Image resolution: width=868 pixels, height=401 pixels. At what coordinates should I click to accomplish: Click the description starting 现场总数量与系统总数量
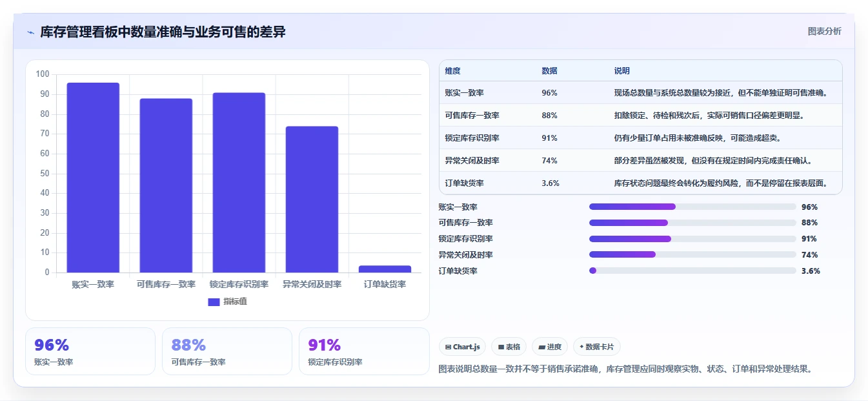pos(721,93)
